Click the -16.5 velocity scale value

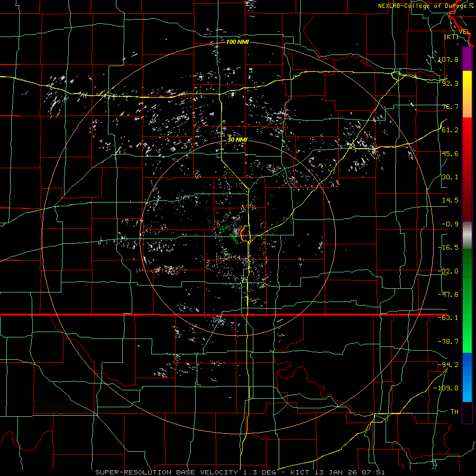coord(448,248)
